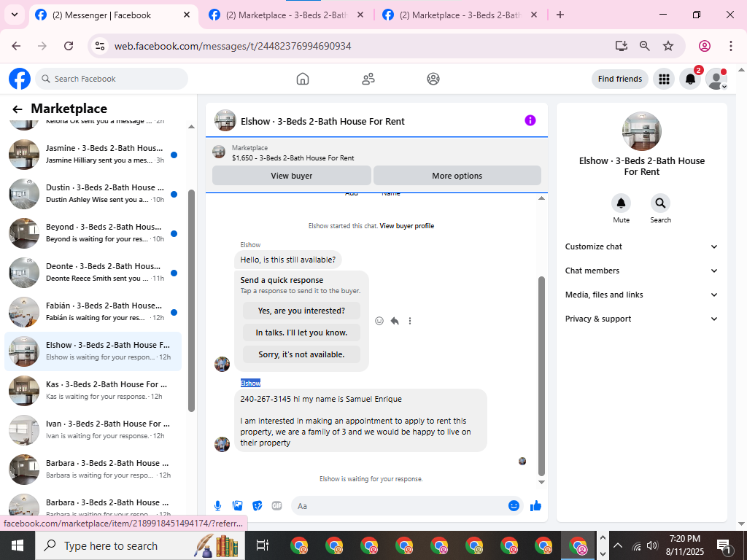Open conversation information purple icon
Screen dimensions: 747x560
pos(530,120)
